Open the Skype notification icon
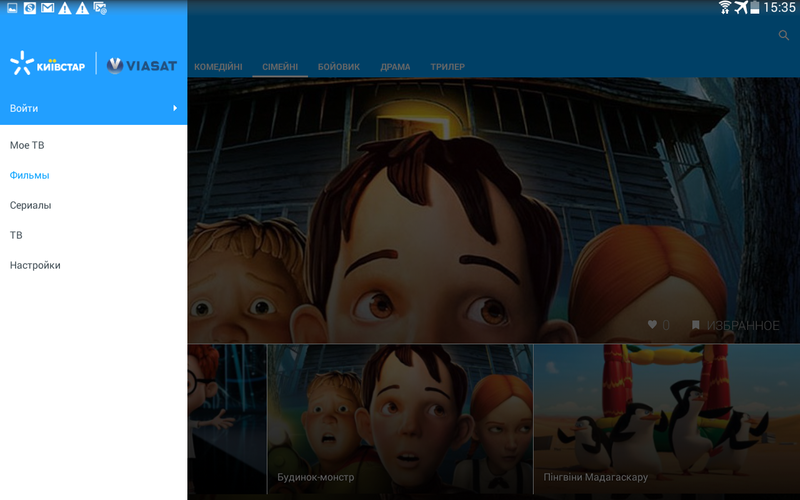This screenshot has height=500, width=800. coord(30,8)
